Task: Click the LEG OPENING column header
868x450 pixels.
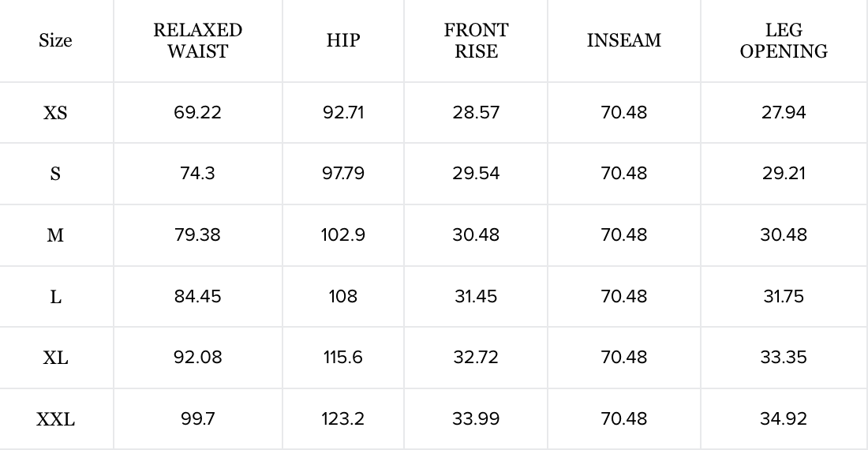Action: coord(784,41)
